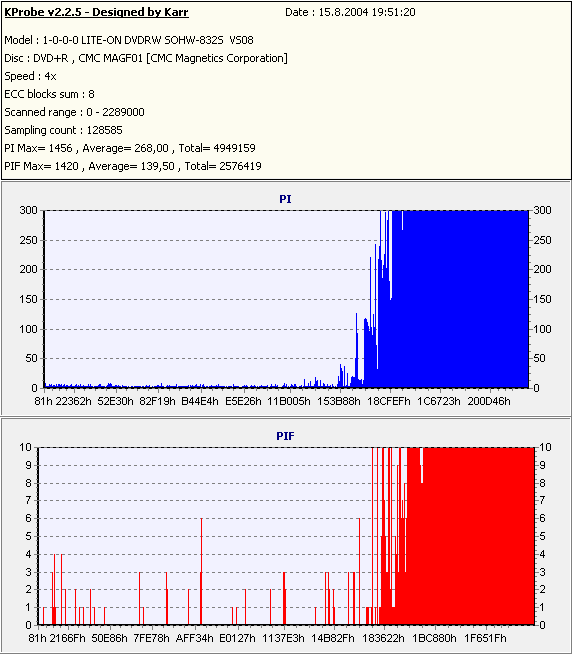
Task: Click the solid red saturated PIF region
Action: 471,538
